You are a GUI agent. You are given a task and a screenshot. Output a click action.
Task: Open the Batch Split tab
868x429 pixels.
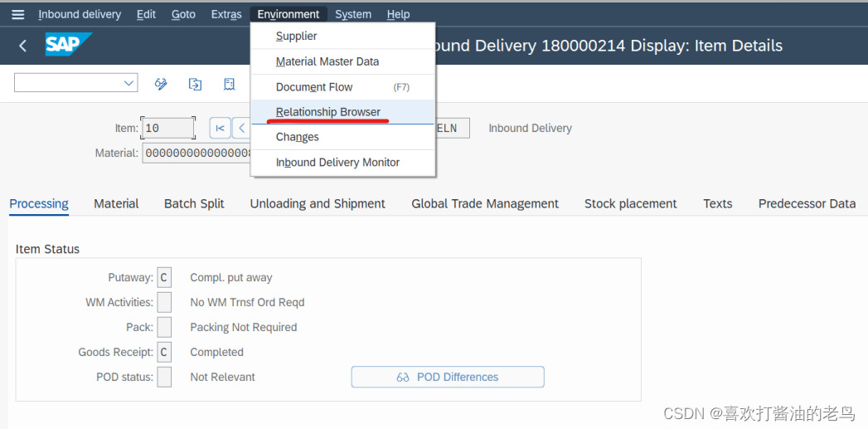(194, 203)
